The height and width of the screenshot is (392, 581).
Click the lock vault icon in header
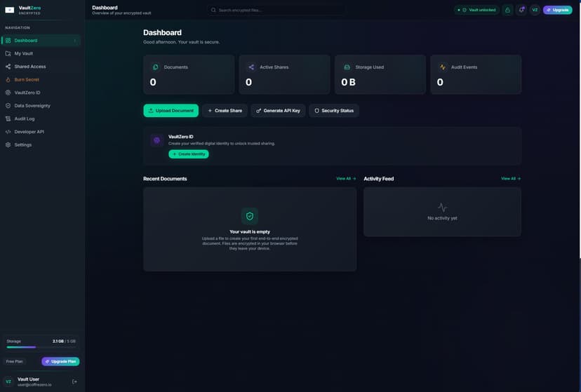pos(507,10)
